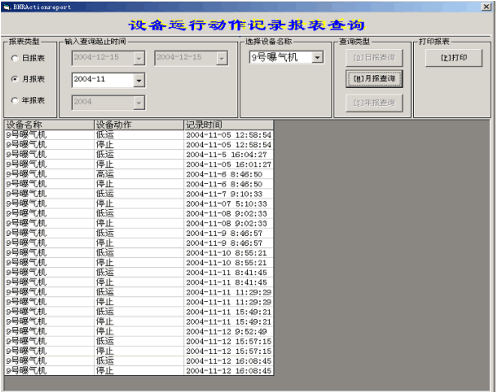Open the 2004-11 month dropdown arrow

[x=139, y=80]
